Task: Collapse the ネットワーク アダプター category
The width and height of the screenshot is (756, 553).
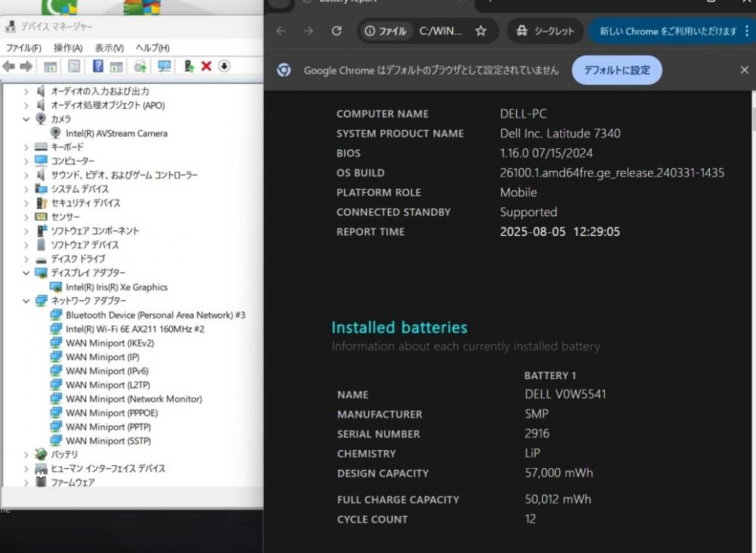Action: coord(26,301)
